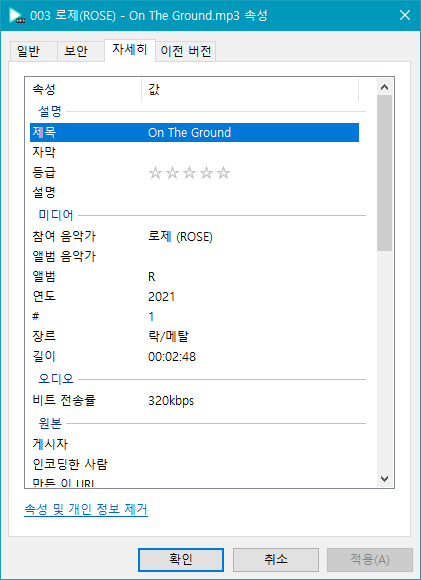Screen dimensions: 421x580
Task: Close the properties dialog window
Action: tap(405, 15)
